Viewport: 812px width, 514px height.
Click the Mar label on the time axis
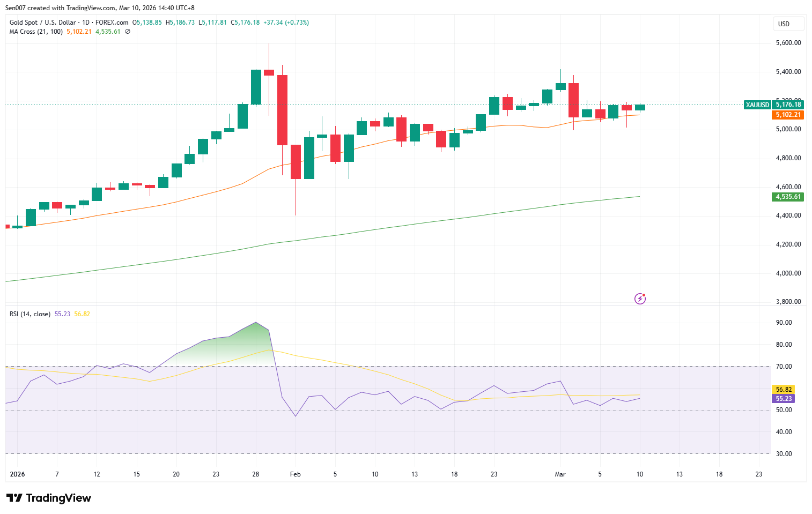(560, 474)
